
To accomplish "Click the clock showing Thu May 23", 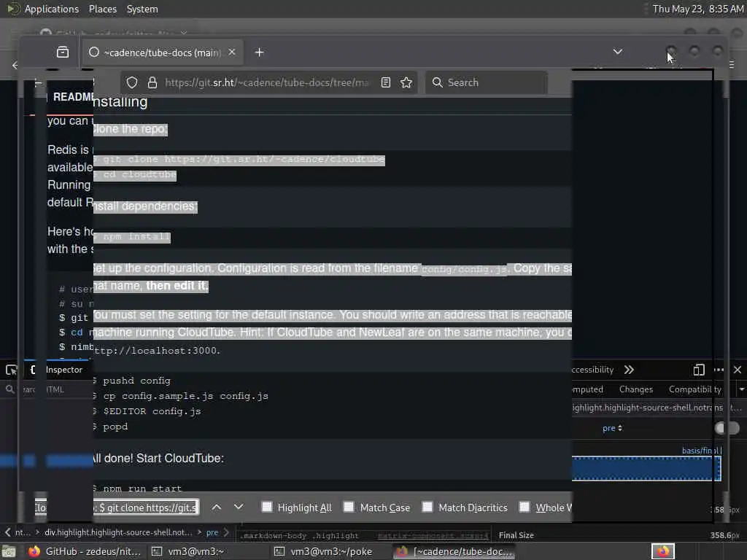I will pyautogui.click(x=698, y=9).
